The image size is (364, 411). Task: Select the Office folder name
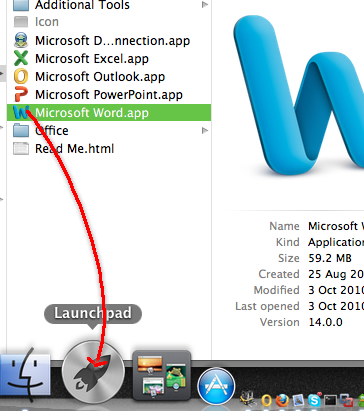pos(52,131)
